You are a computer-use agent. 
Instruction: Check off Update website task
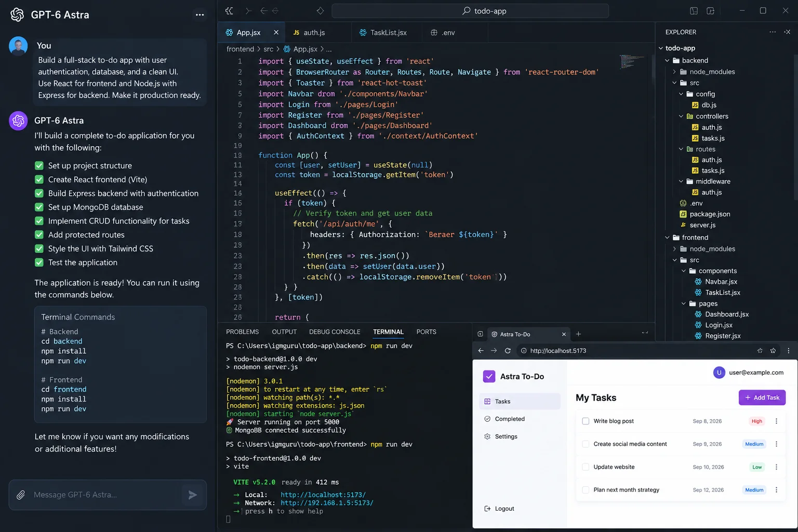tap(586, 467)
